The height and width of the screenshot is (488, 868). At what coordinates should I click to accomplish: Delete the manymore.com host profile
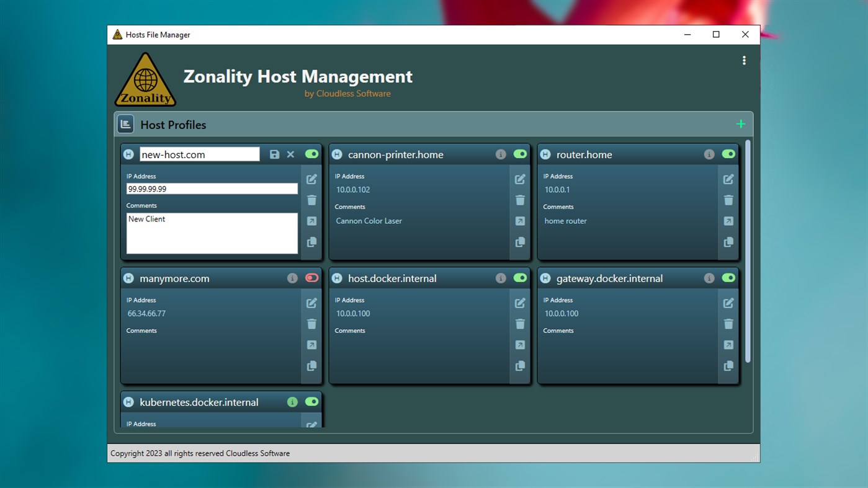311,324
